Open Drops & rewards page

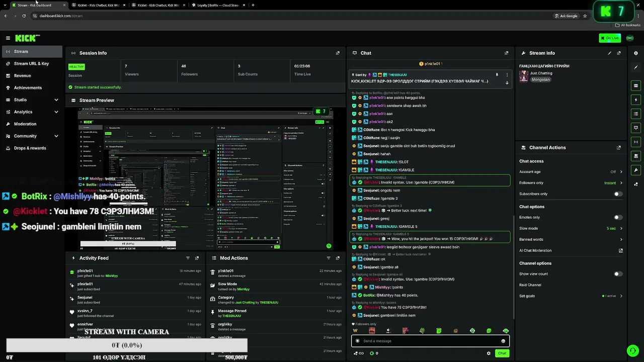tap(33, 148)
